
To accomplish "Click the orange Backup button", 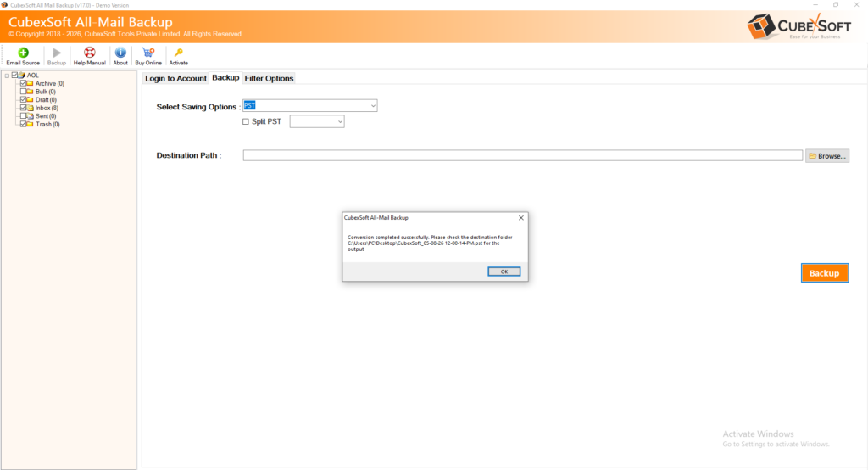I will [824, 272].
